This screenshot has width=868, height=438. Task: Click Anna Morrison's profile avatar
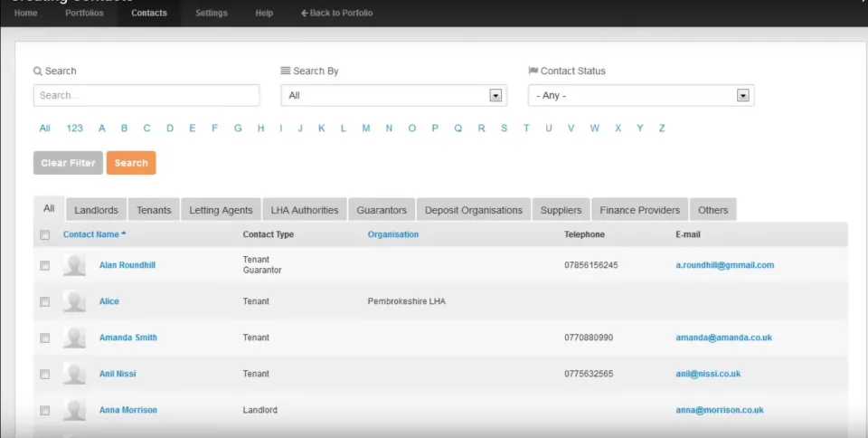tap(74, 410)
